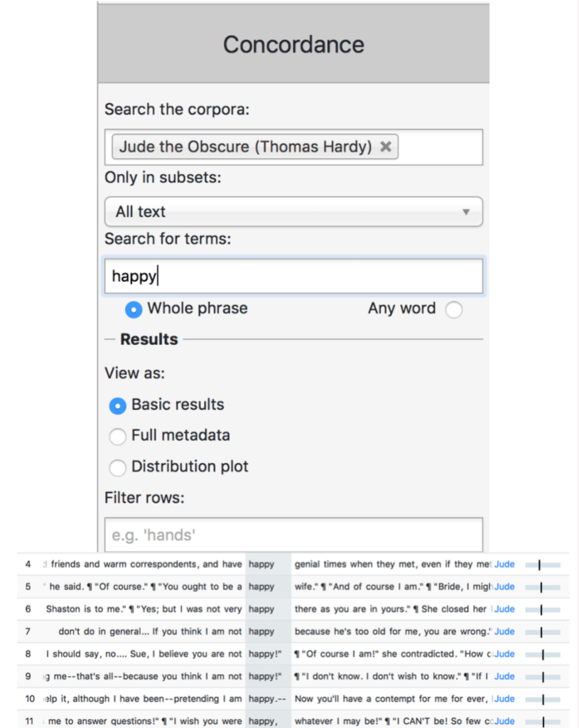Choose the 'Basic results' view option
This screenshot has width=579, height=728.
(x=117, y=405)
